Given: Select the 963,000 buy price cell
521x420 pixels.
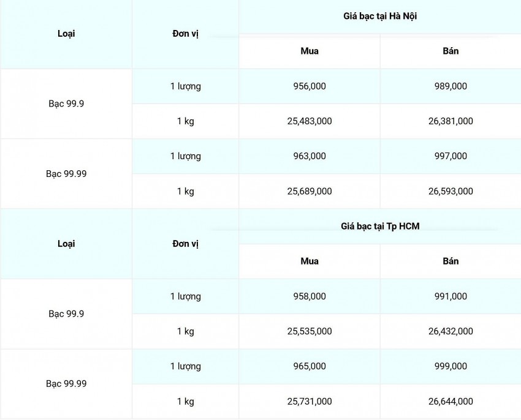Looking at the screenshot, I should click(x=310, y=156).
